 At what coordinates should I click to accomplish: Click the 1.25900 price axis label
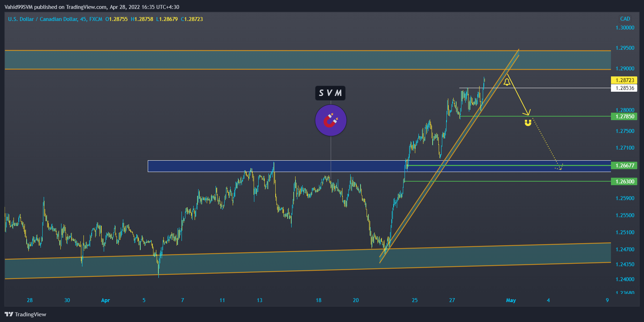(625, 198)
